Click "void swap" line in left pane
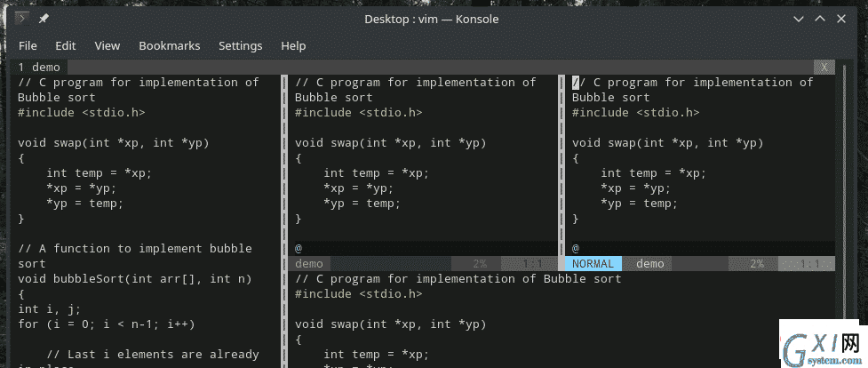 point(114,143)
